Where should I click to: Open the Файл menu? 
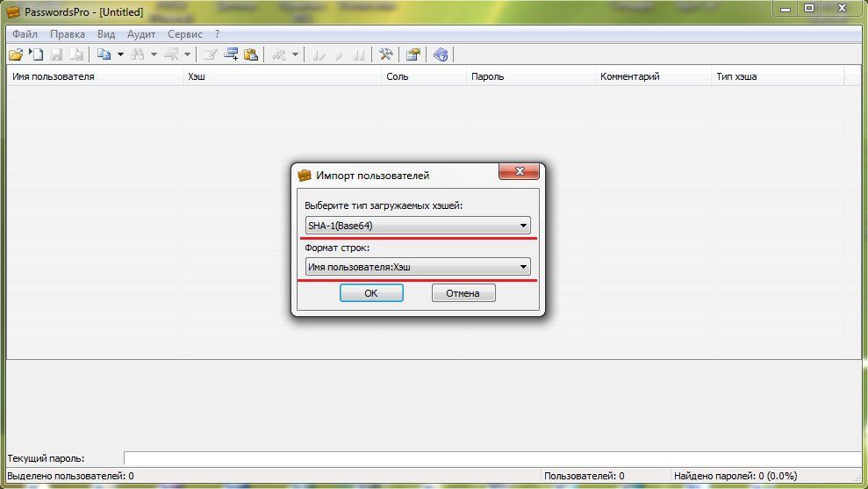point(25,34)
